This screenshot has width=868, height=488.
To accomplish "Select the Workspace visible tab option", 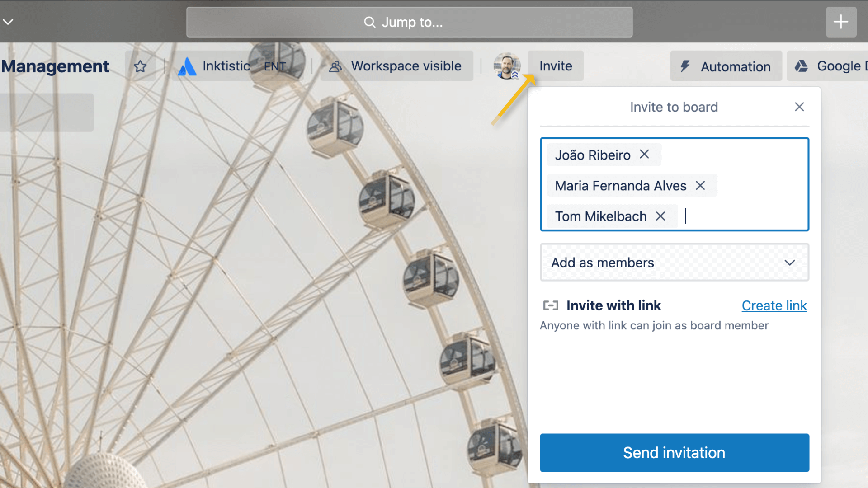I will (396, 66).
